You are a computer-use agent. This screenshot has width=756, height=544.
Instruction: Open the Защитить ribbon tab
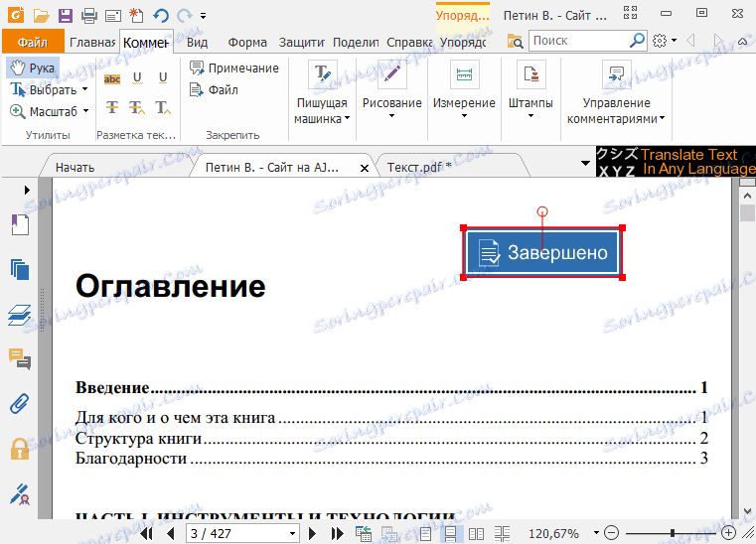(301, 43)
